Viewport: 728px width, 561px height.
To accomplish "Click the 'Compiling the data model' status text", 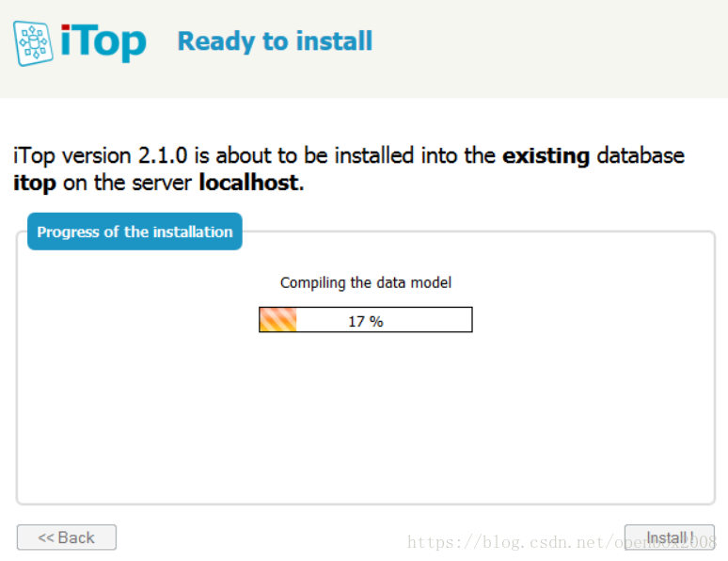I will (x=365, y=282).
